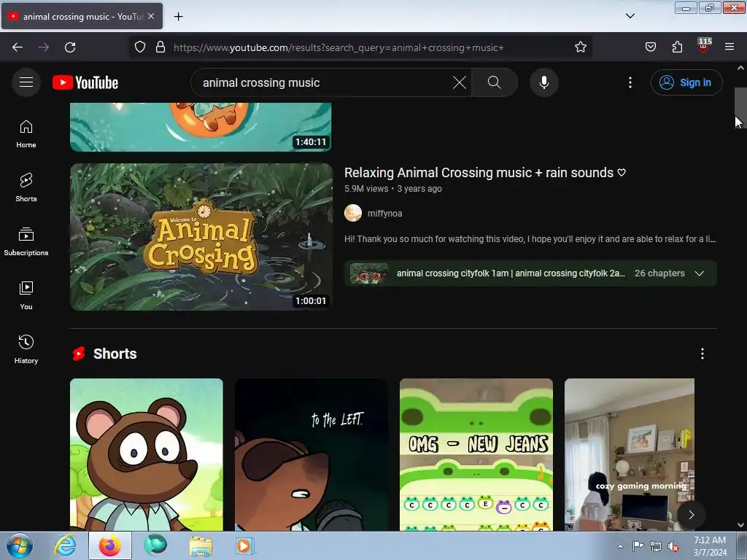Open the Animal Crossing rain thumbnail video
The height and width of the screenshot is (560, 747).
(201, 237)
